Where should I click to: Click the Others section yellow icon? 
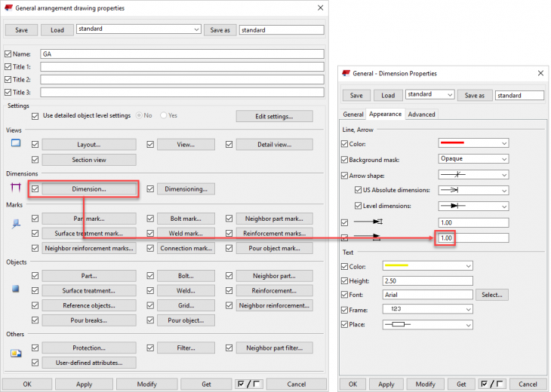pos(16,353)
